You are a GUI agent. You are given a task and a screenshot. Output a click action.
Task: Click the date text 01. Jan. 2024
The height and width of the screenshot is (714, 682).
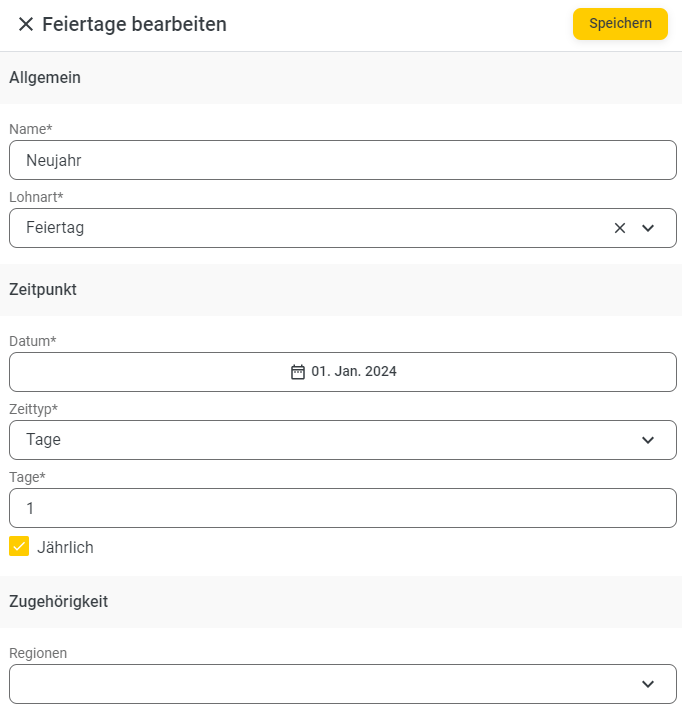[354, 371]
